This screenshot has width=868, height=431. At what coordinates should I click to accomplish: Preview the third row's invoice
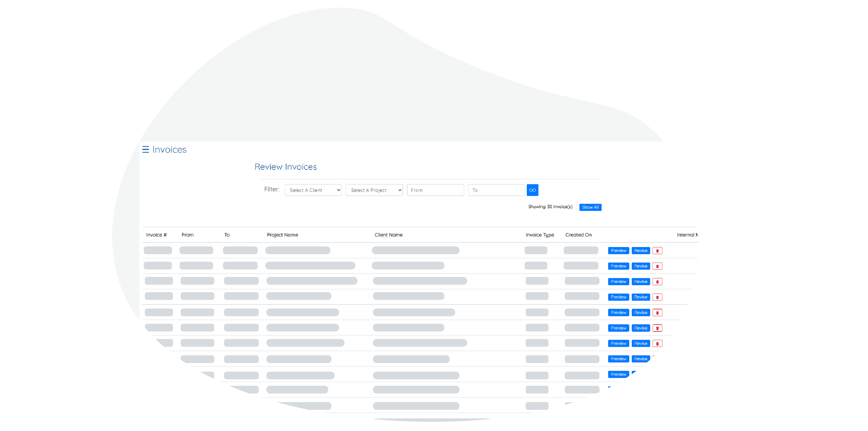point(618,281)
